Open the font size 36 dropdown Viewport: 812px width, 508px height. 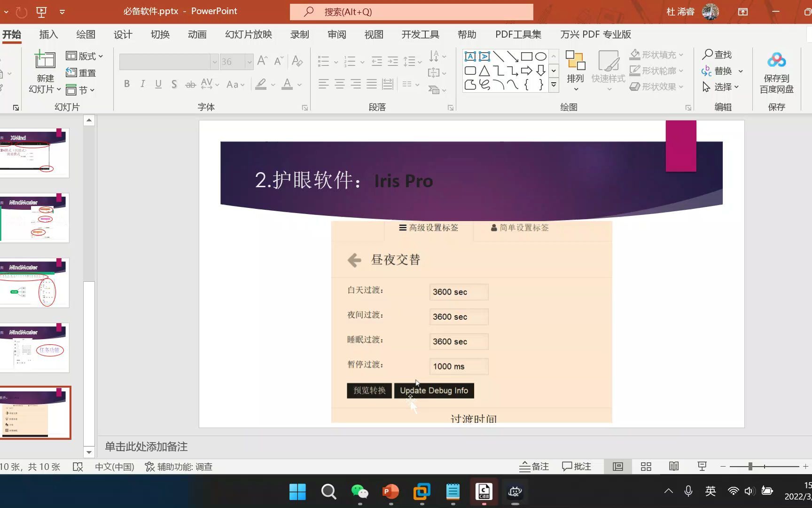(x=249, y=62)
